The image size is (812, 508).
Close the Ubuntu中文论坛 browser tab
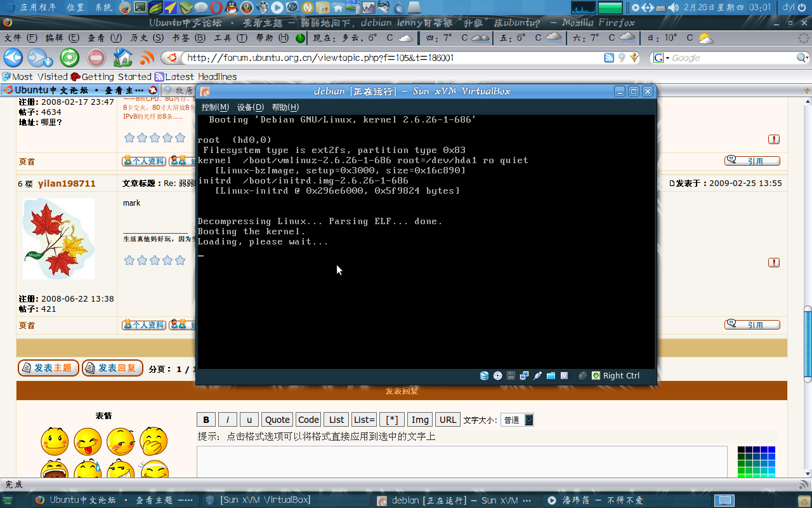click(x=153, y=90)
